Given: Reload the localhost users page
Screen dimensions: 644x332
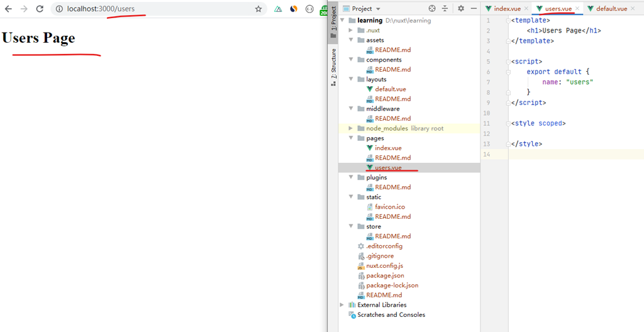Looking at the screenshot, I should tap(40, 9).
